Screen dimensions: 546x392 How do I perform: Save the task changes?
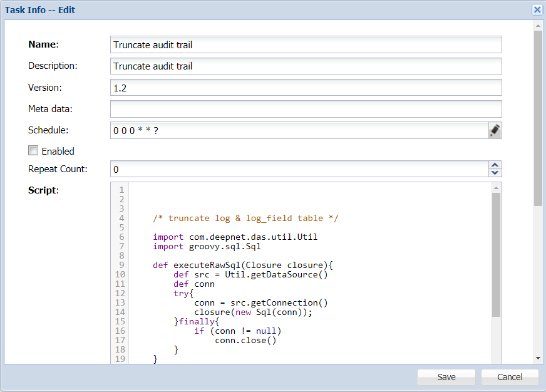coord(446,377)
